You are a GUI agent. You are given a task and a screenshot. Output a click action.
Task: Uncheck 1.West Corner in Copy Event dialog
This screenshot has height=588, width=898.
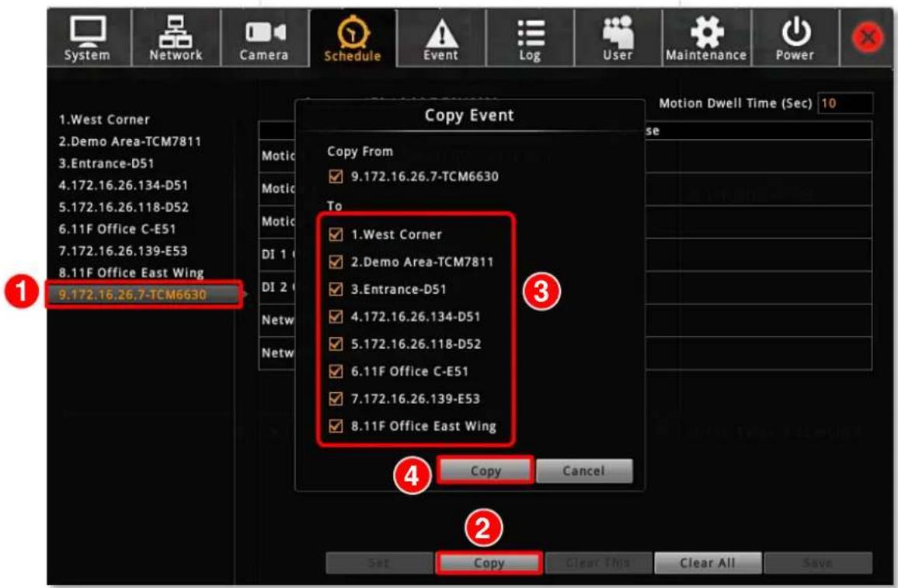coord(336,235)
